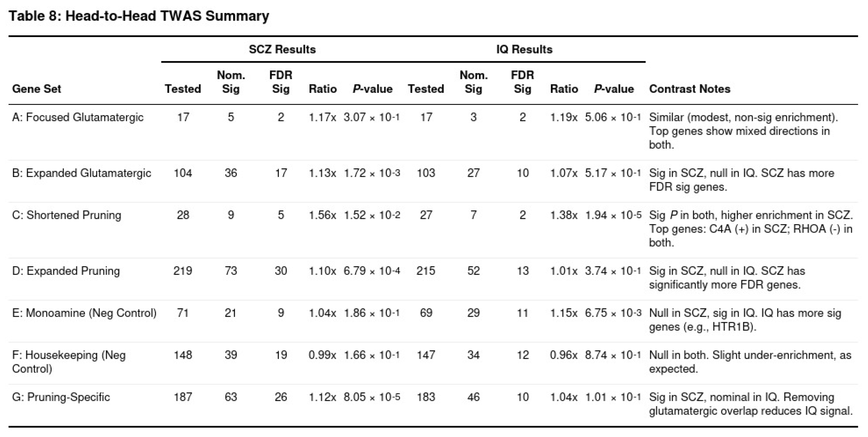Click the P-value cell 6.75 × 10-3

[x=613, y=313]
